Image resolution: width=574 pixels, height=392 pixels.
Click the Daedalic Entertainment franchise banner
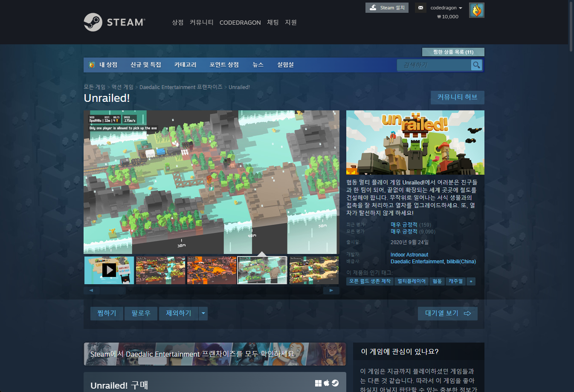(x=215, y=354)
